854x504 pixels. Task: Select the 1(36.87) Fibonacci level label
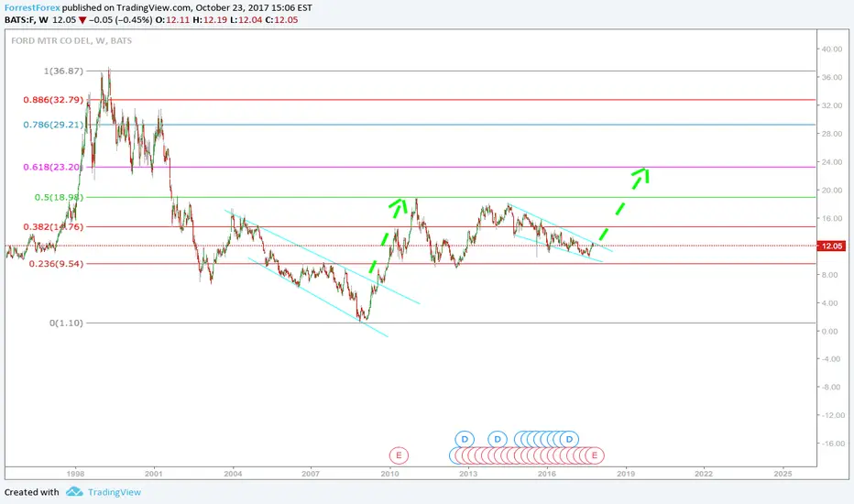pyautogui.click(x=64, y=71)
